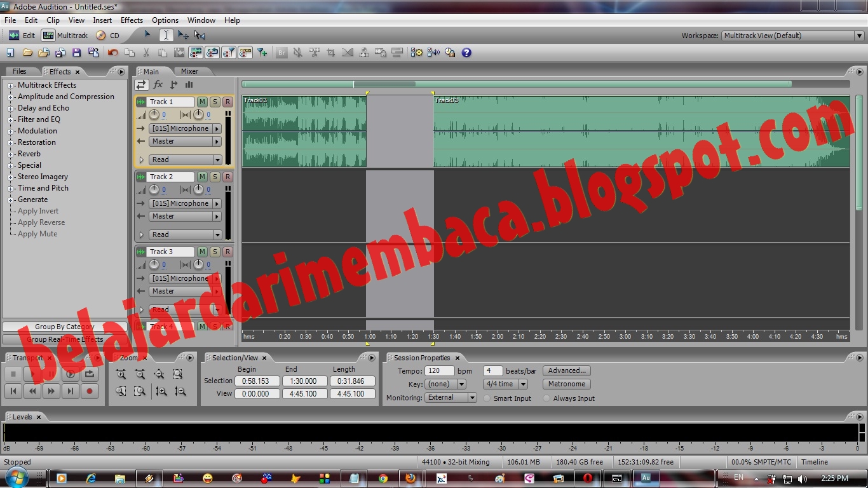Screen dimensions: 868x488
Task: Solo Track 2
Action: (x=215, y=177)
